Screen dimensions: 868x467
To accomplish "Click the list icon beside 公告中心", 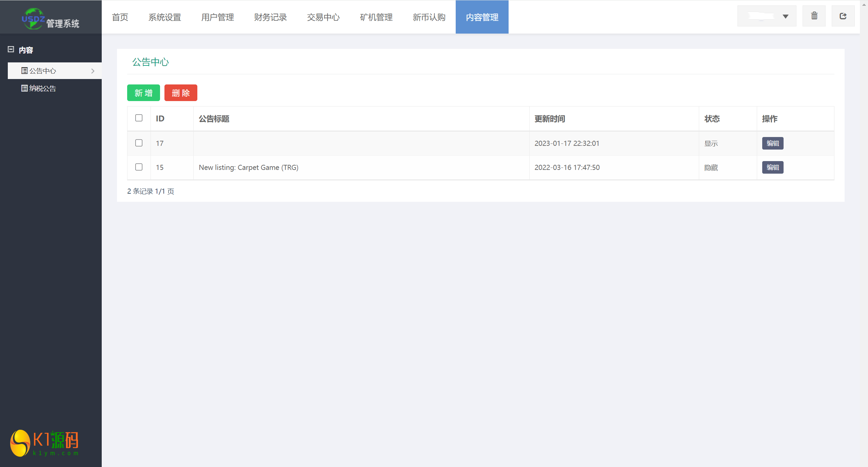I will coord(24,71).
